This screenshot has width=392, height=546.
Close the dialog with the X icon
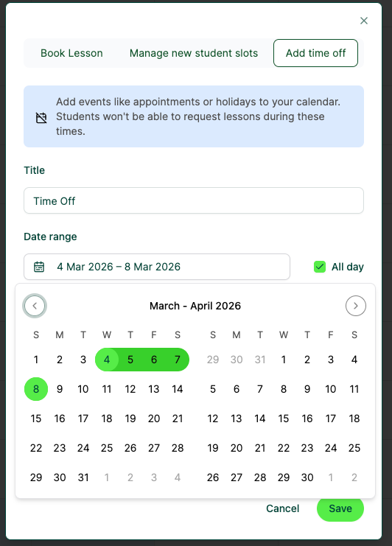tap(364, 21)
